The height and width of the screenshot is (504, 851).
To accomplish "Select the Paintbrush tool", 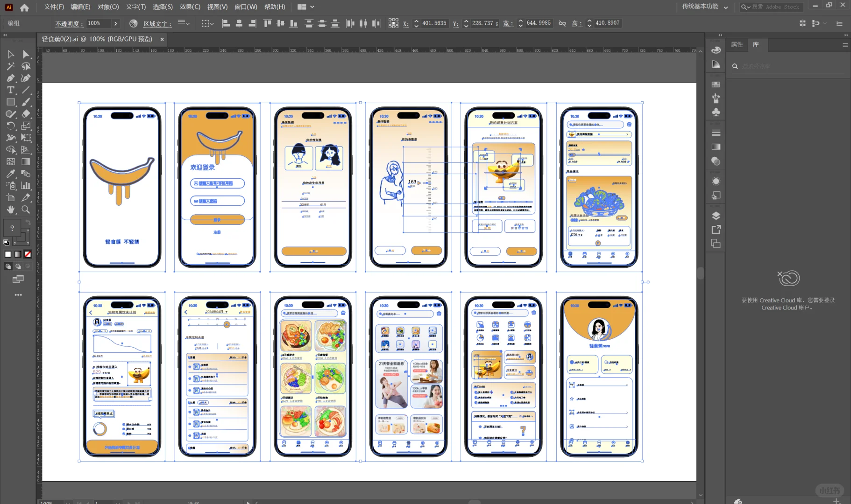I will point(26,102).
